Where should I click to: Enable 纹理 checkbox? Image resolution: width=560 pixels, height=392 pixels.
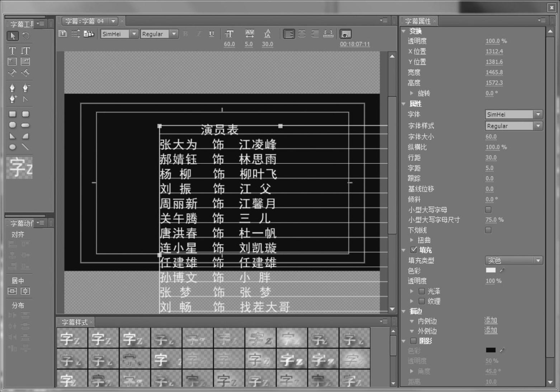(x=422, y=301)
